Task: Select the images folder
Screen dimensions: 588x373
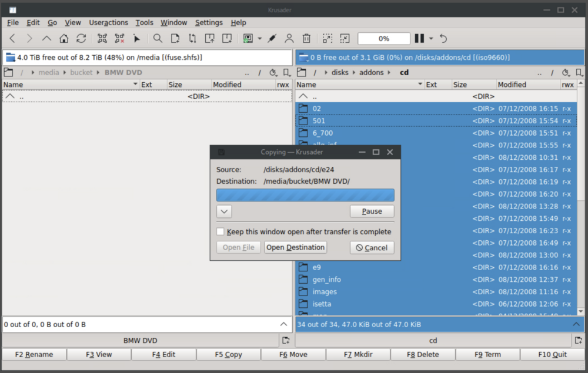Action: click(325, 292)
